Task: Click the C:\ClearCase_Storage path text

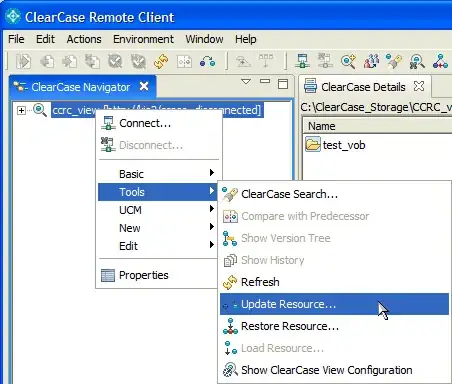Action: (376, 107)
